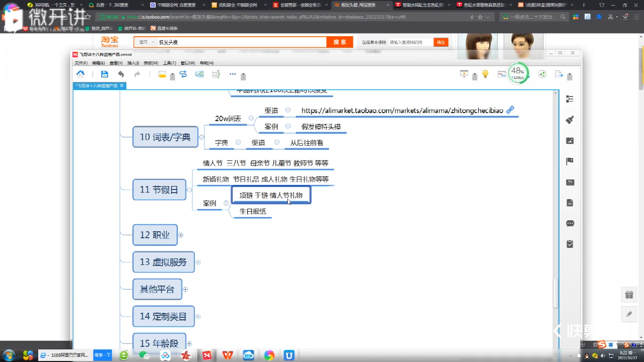This screenshot has height=362, width=644.
Task: Open the Task Info clipboard panel
Action: pos(570,244)
